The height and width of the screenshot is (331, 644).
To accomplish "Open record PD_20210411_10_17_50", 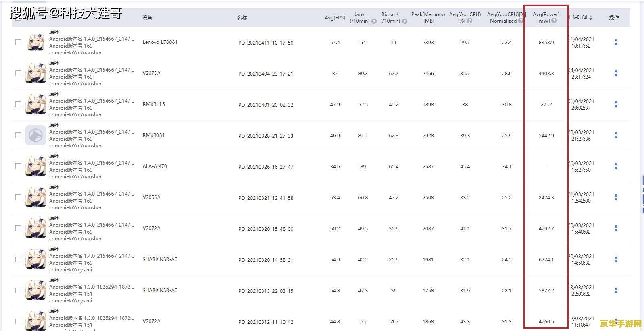I will (x=265, y=43).
